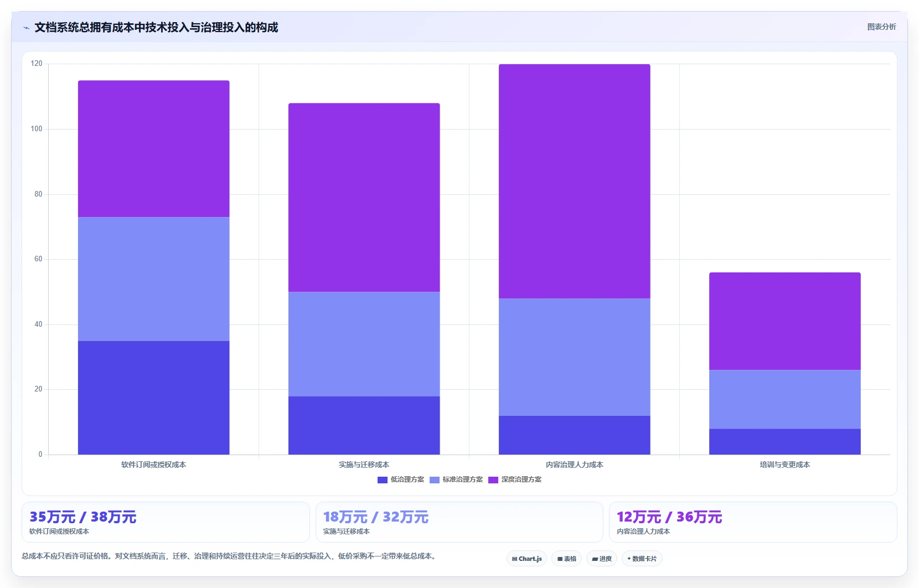Click the chart icon beside the title
This screenshot has height=588, width=919.
coord(26,28)
